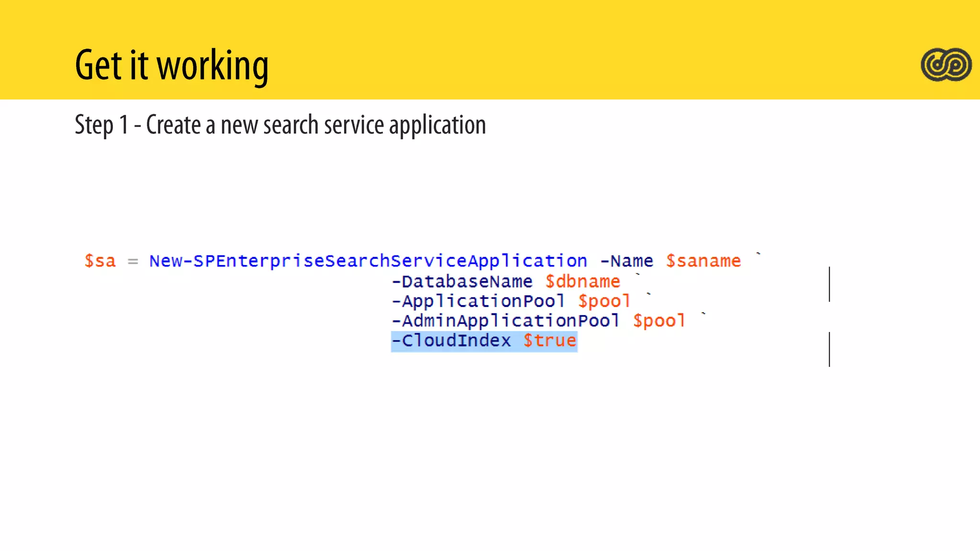Click the -DatabaseName parameter

pos(462,281)
